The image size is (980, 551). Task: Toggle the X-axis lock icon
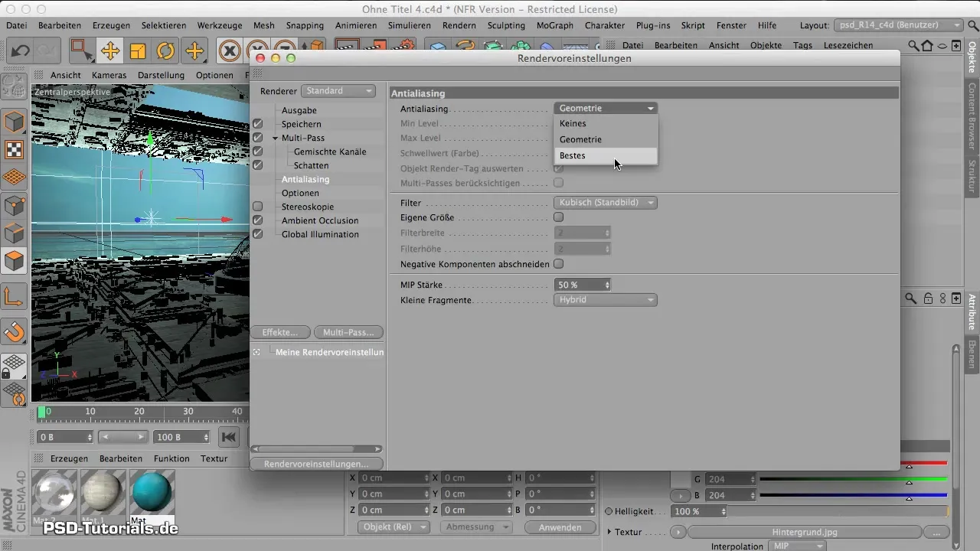(230, 51)
